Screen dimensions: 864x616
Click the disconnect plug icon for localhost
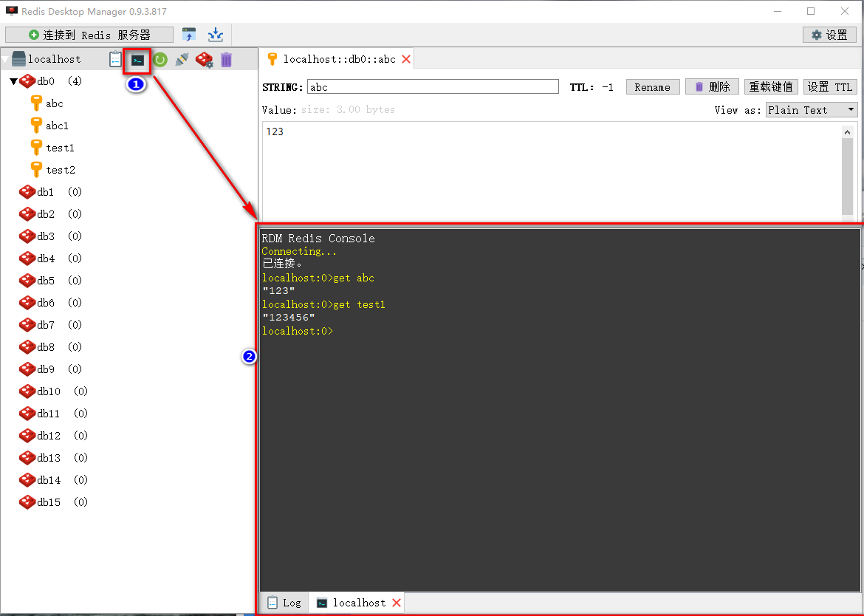(x=182, y=60)
